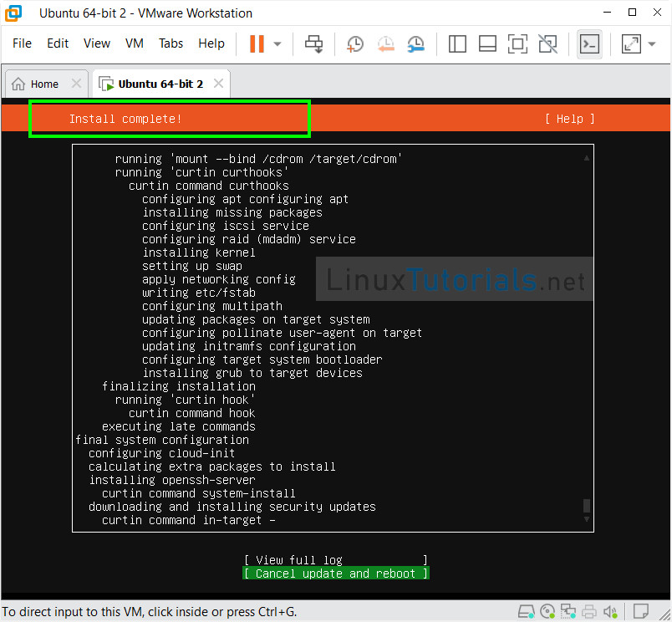This screenshot has height=622, width=672.
Task: Take a snapshot of this virtual machine
Action: click(x=355, y=43)
